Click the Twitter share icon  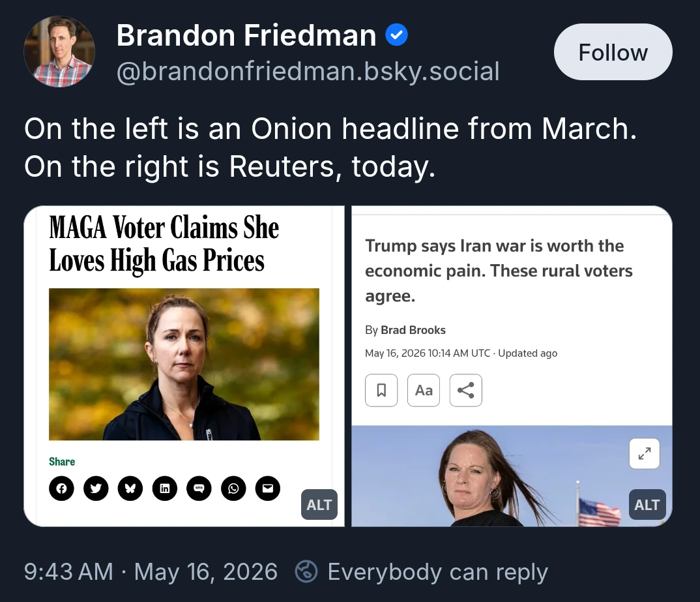pyautogui.click(x=96, y=488)
